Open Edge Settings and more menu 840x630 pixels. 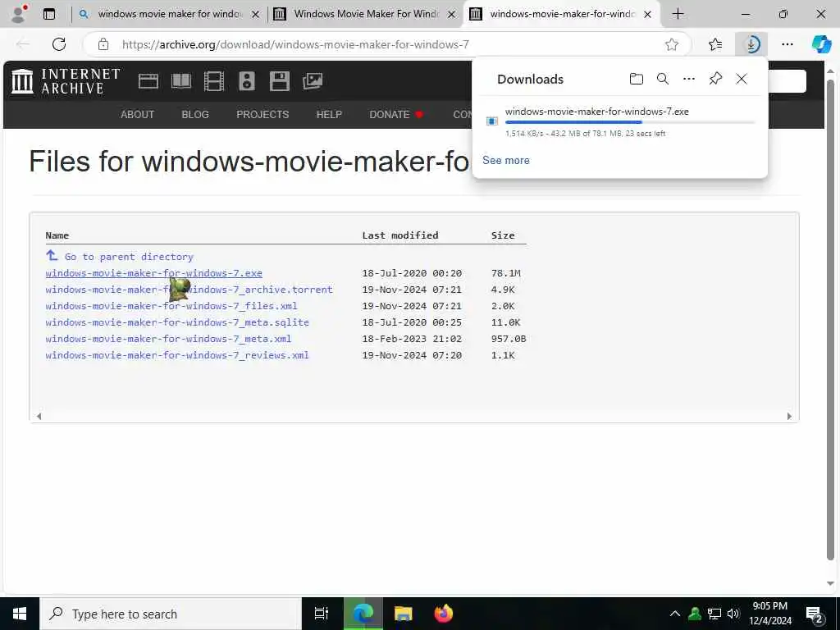click(x=787, y=44)
